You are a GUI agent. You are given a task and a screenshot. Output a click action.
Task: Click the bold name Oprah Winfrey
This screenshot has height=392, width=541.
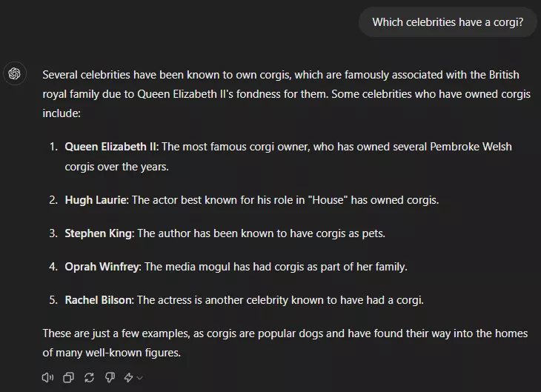(102, 267)
